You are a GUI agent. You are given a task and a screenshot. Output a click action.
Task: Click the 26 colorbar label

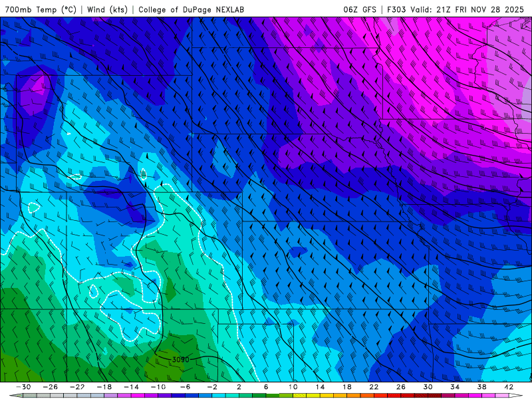point(401,387)
